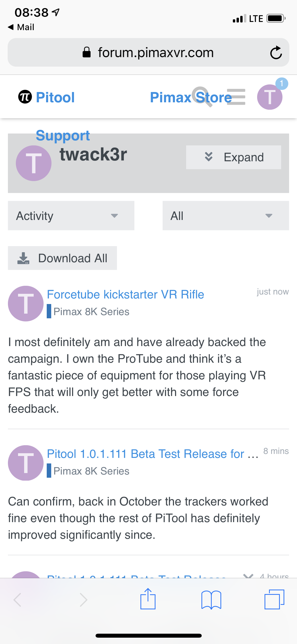Tap the reload page icon

coord(276,52)
